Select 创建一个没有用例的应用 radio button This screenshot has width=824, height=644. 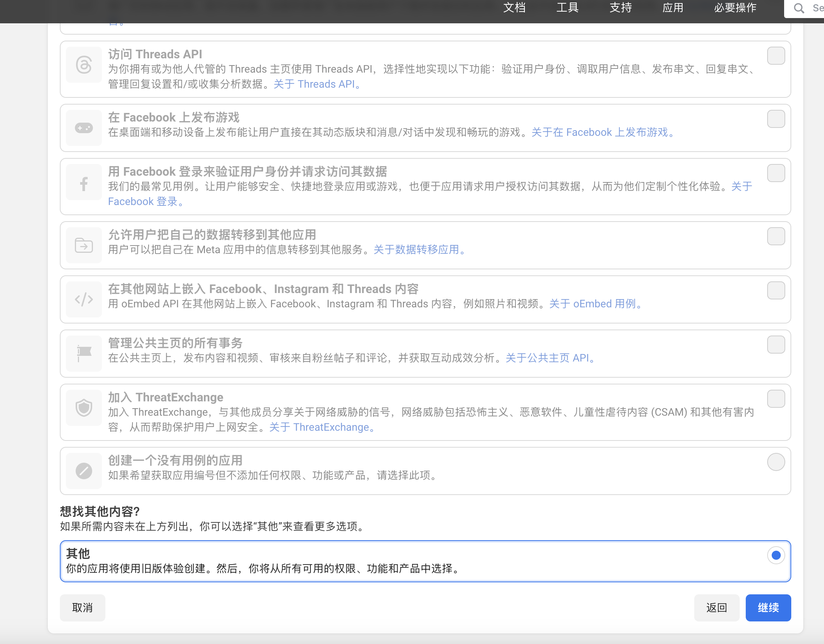click(x=776, y=462)
